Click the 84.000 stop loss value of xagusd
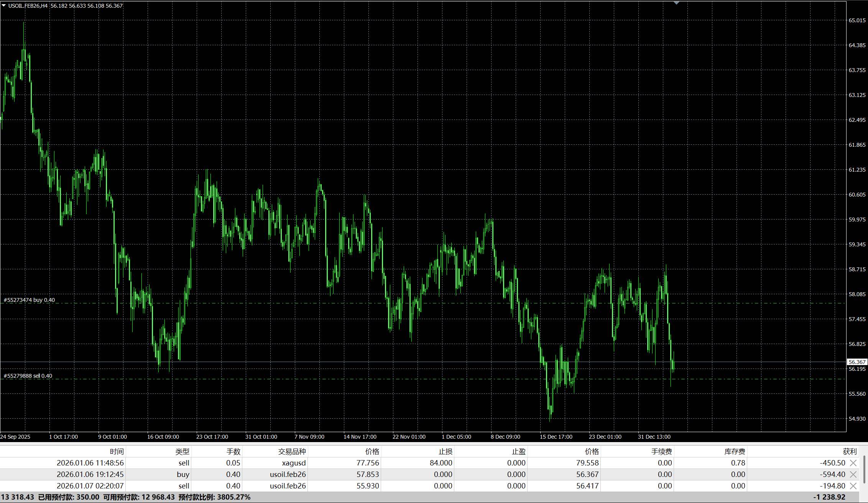The height and width of the screenshot is (503, 868). coord(441,463)
